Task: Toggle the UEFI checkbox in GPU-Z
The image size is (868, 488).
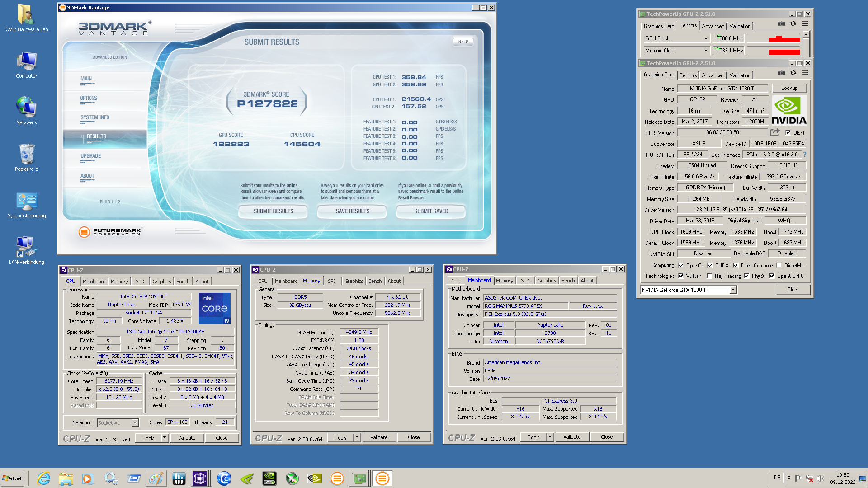Action: [788, 132]
